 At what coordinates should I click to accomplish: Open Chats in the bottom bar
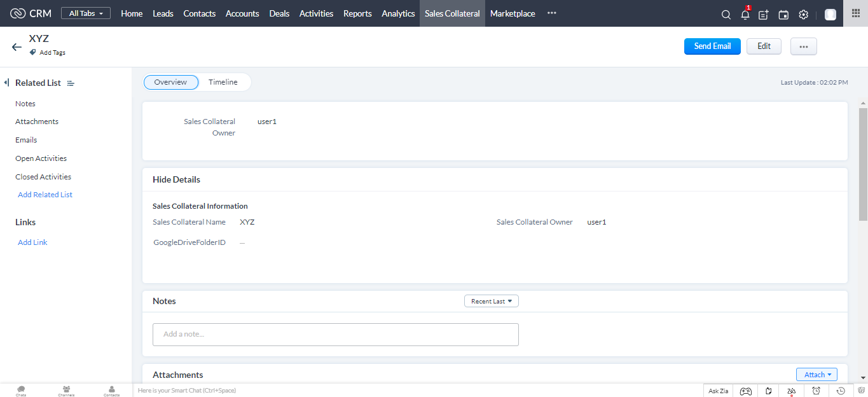[21, 391]
